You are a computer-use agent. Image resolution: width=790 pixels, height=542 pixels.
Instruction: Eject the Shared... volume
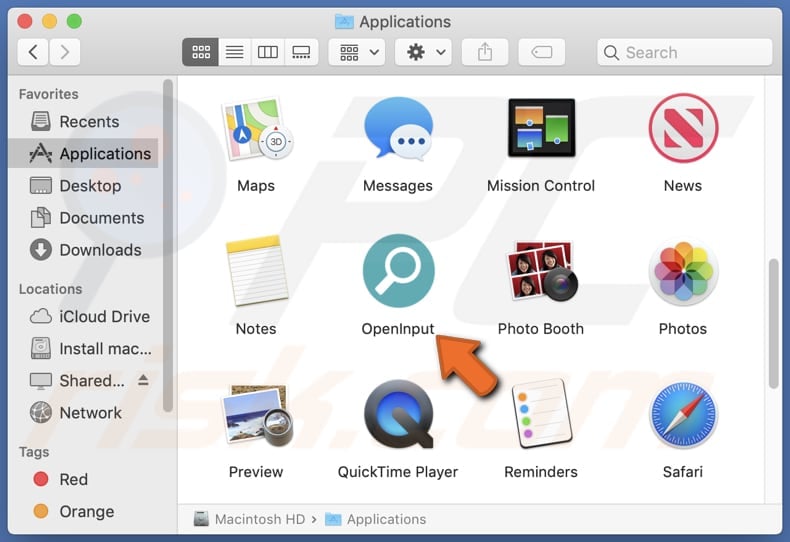tap(143, 380)
